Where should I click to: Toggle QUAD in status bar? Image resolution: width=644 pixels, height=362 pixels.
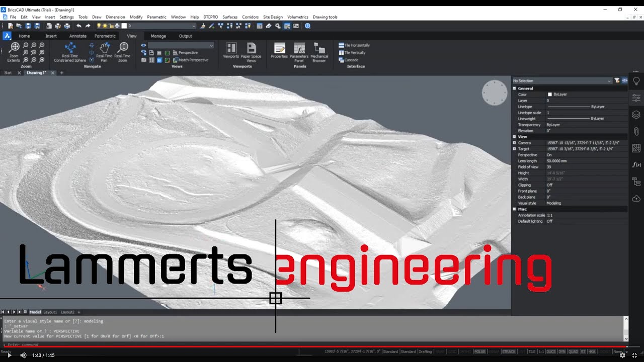(x=572, y=351)
